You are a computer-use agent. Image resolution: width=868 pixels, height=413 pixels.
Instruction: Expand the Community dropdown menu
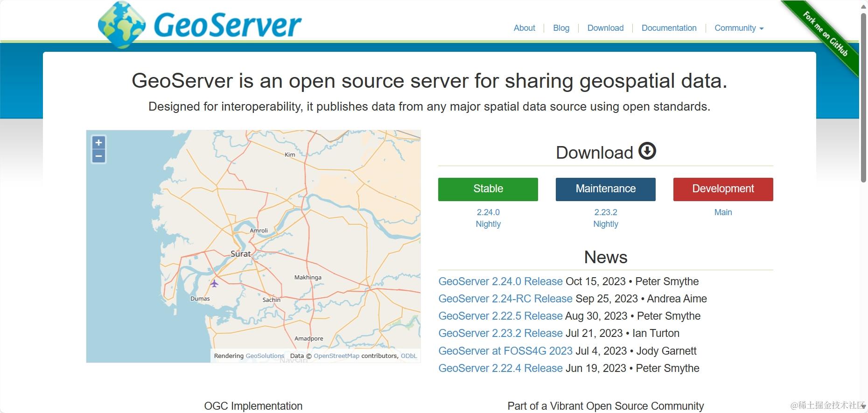pos(739,28)
